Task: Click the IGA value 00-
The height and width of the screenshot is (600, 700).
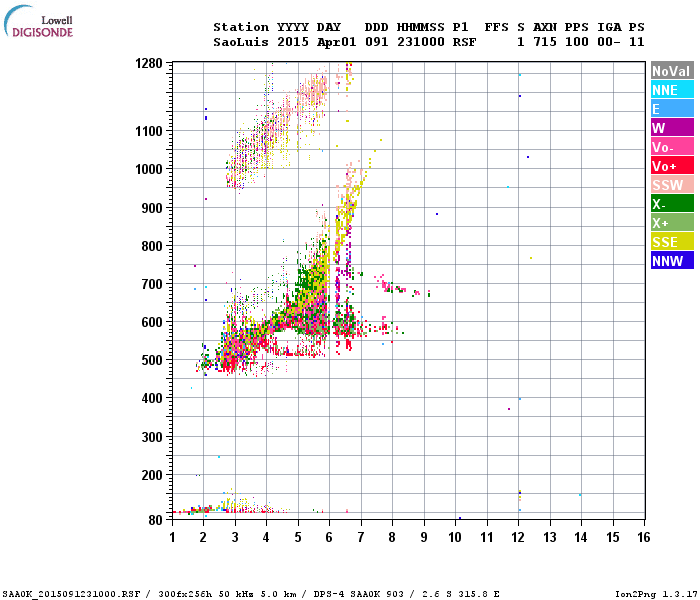Action: [608, 42]
